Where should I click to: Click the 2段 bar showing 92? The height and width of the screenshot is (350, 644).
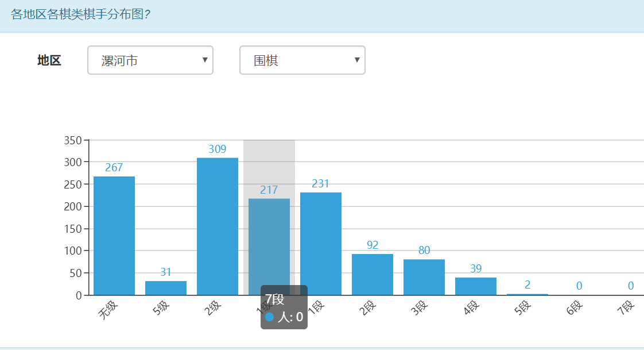pos(373,275)
